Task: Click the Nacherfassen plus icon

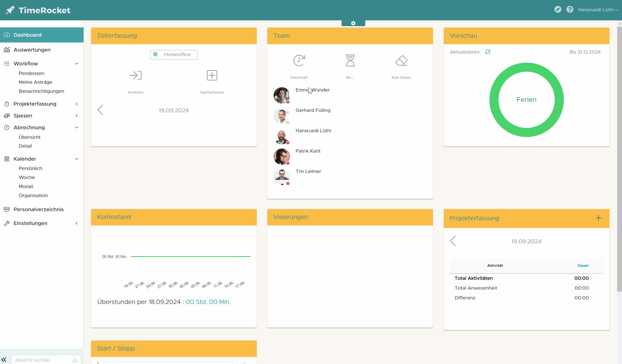Action: (x=212, y=75)
